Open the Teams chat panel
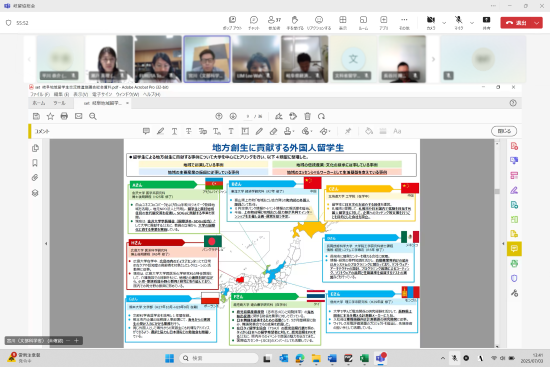The width and height of the screenshot is (550, 367). coord(253,22)
